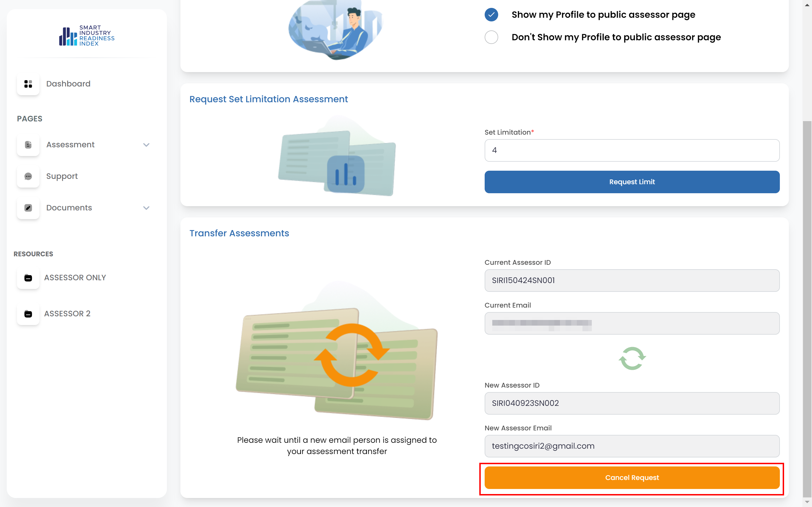This screenshot has height=507, width=812.
Task: Open the ASSESSOR 2 folder icon
Action: (28, 314)
